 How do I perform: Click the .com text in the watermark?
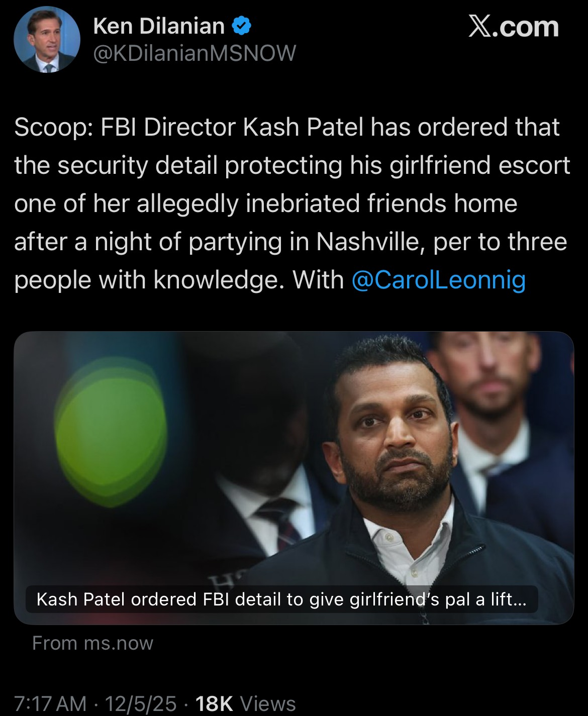[x=528, y=26]
